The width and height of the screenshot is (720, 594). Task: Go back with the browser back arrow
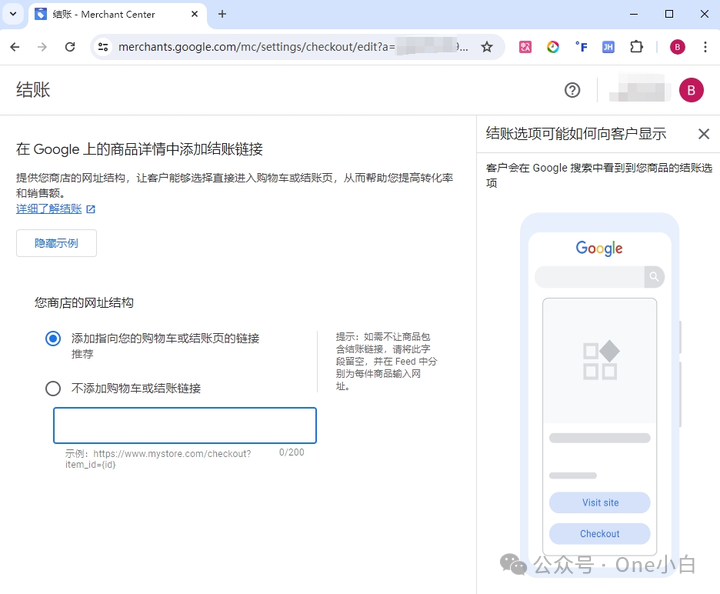(x=15, y=47)
